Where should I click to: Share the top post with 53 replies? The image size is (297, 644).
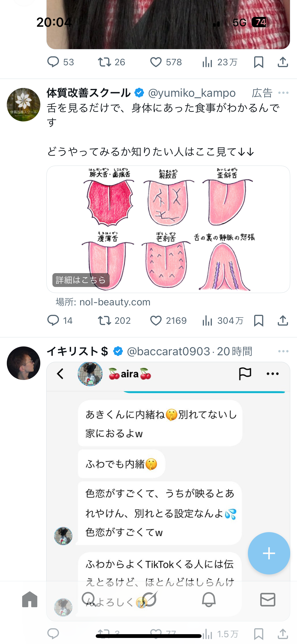283,62
